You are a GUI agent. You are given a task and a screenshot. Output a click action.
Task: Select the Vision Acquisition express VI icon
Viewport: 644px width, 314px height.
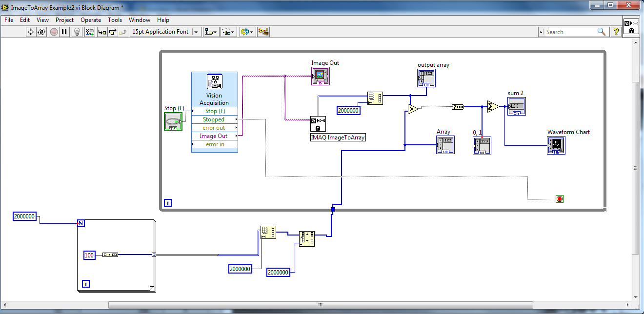215,81
